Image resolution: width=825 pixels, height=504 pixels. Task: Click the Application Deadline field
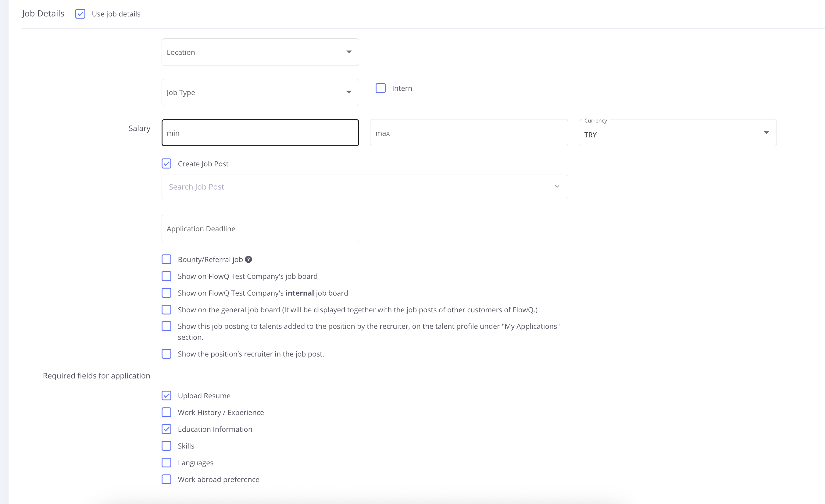tap(260, 229)
